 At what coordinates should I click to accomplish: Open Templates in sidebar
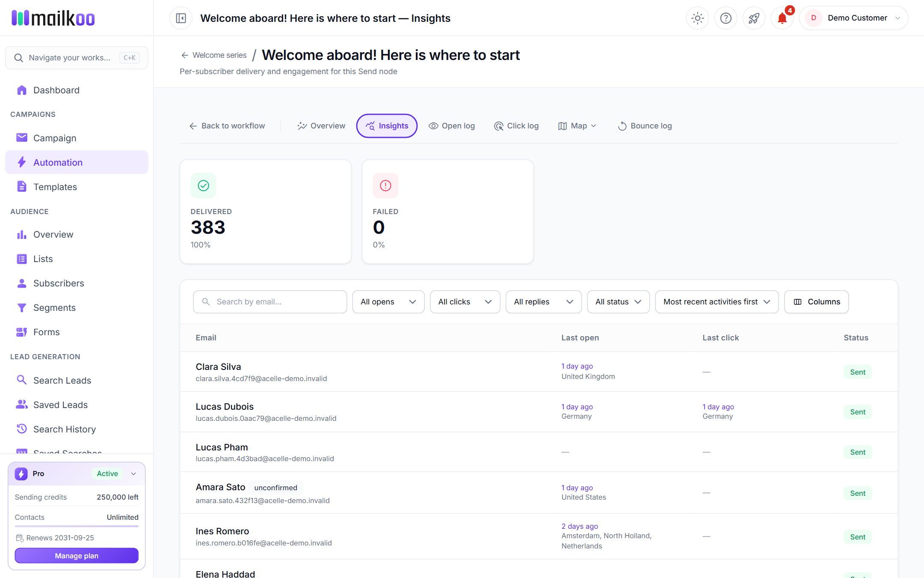pyautogui.click(x=77, y=187)
